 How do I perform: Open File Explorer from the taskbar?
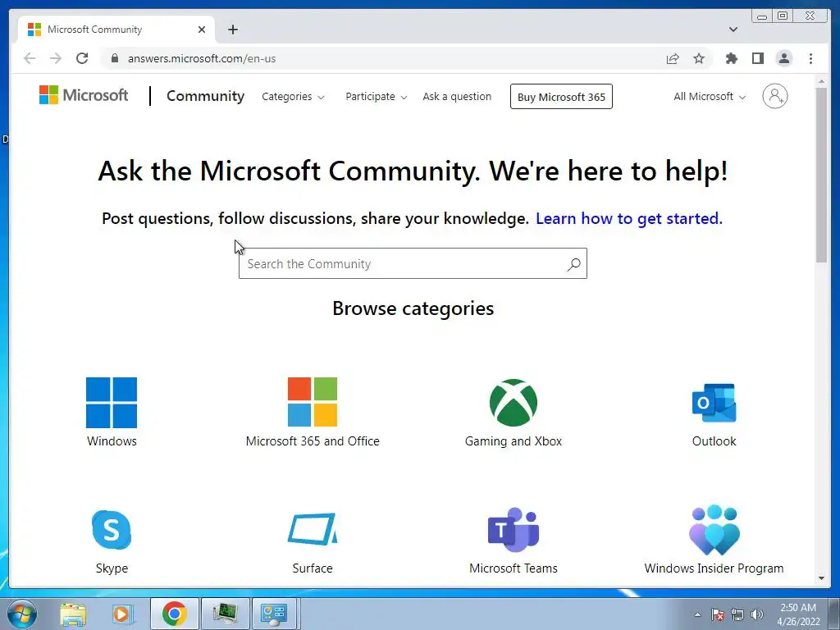pos(73,614)
